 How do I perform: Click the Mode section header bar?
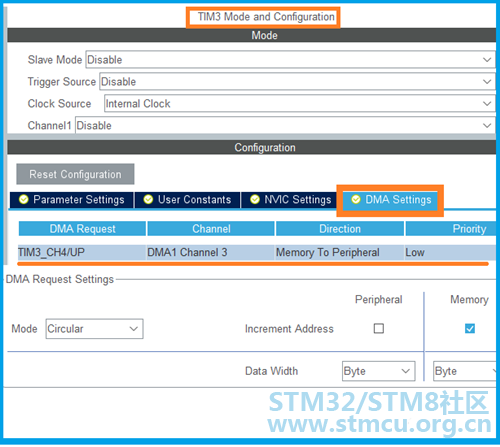click(x=252, y=35)
